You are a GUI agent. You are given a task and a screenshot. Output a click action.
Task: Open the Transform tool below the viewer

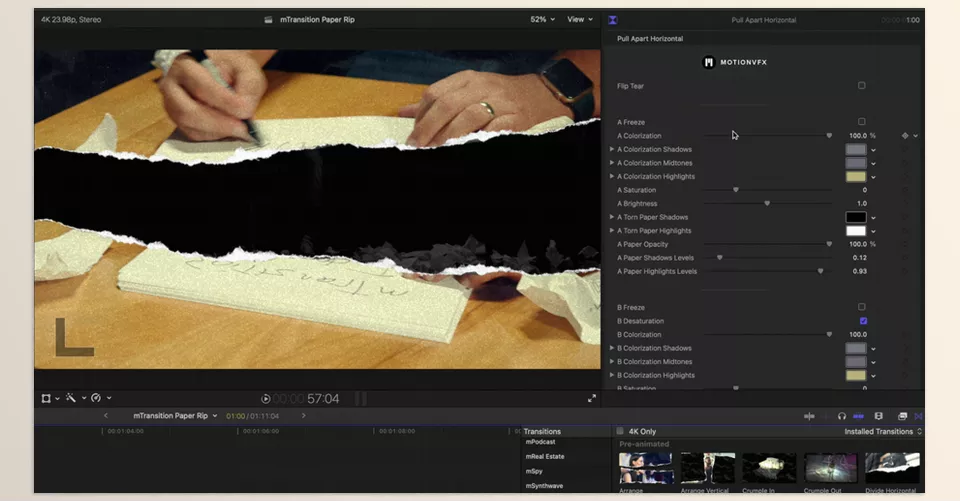pyautogui.click(x=46, y=398)
